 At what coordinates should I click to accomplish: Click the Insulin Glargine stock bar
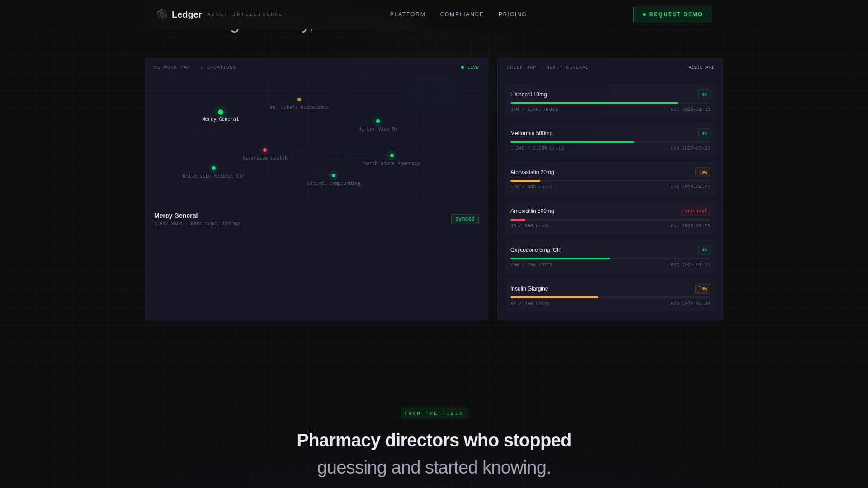pyautogui.click(x=610, y=297)
